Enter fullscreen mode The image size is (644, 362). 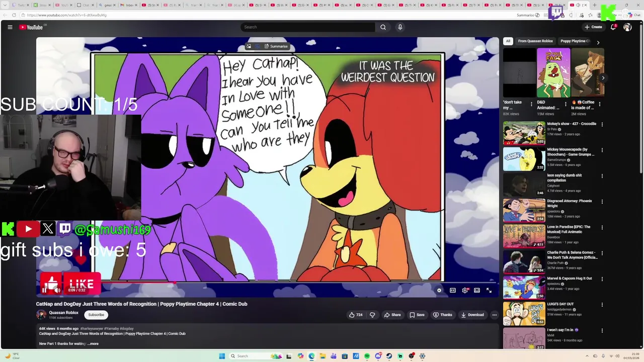coord(489,290)
